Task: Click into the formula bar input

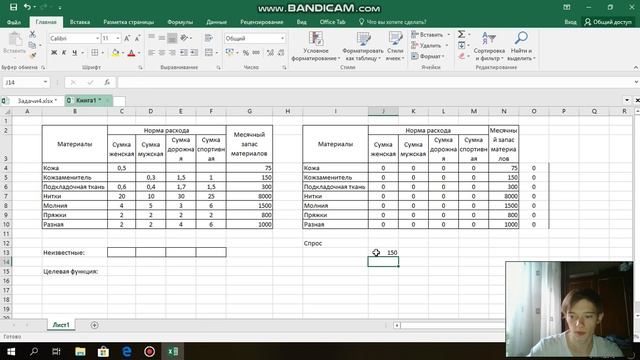Action: click(376, 82)
